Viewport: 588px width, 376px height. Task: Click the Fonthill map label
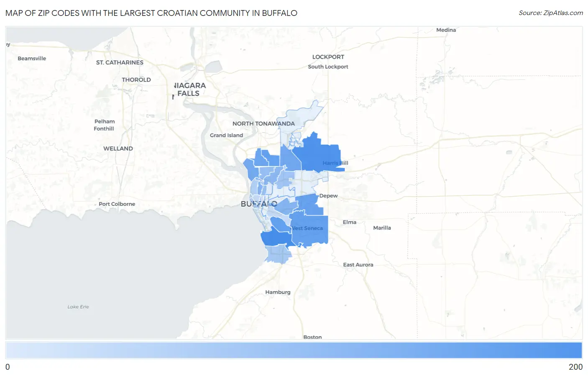(104, 129)
